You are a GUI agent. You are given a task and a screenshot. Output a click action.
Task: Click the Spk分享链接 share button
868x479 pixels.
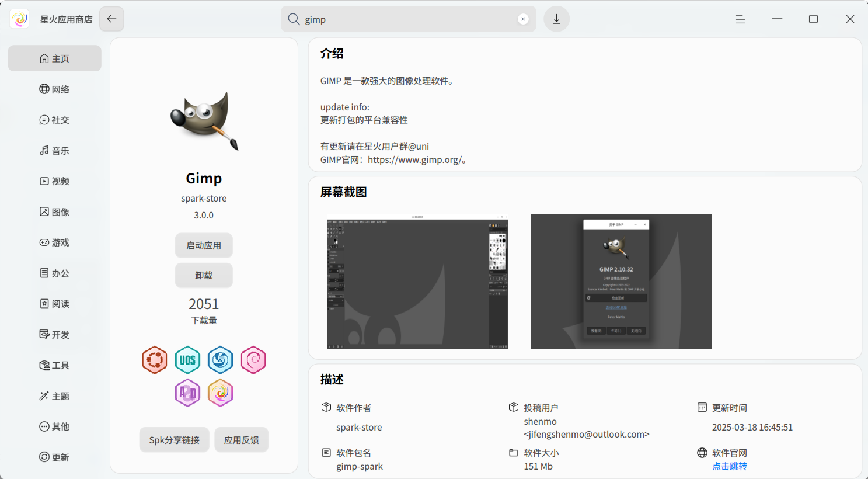tap(174, 440)
